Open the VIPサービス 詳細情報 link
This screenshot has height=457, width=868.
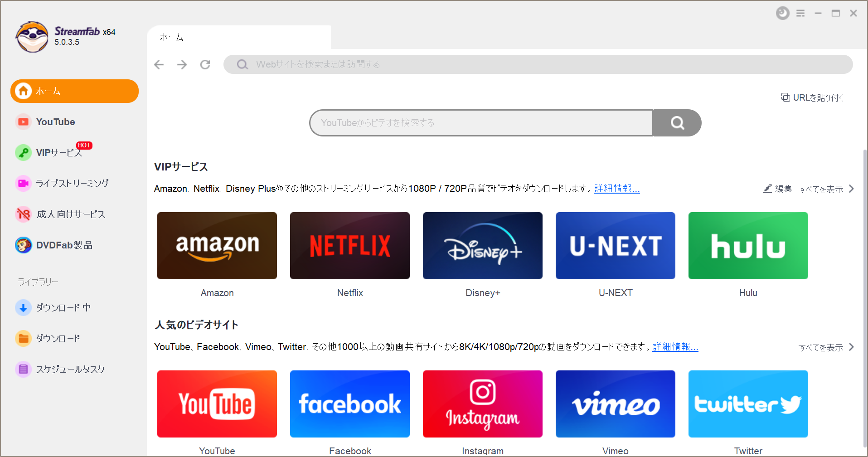pos(617,189)
